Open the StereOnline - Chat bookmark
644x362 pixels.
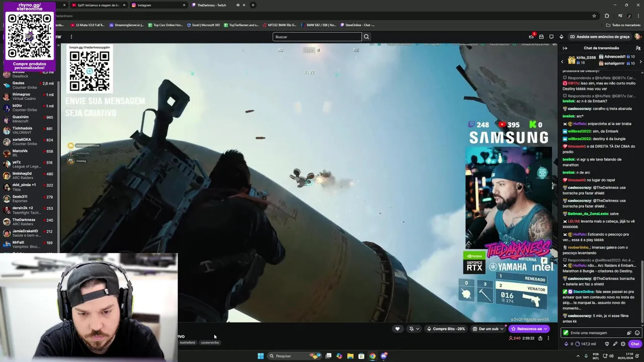tap(357, 25)
